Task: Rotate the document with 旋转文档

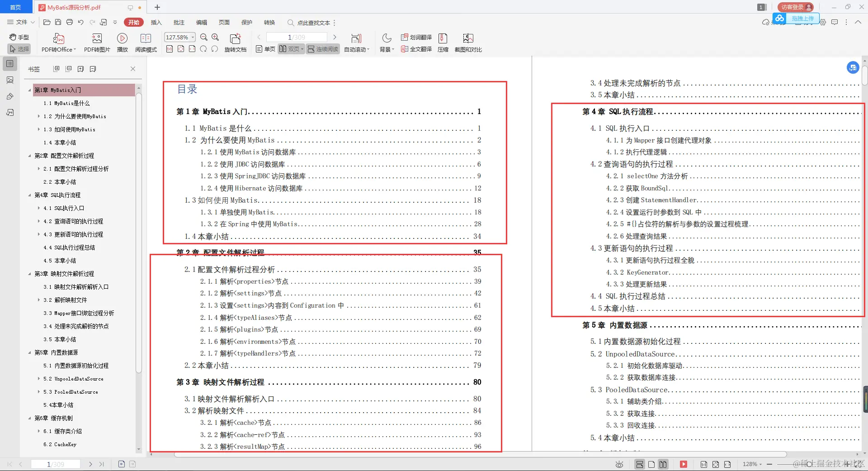Action: pos(235,42)
